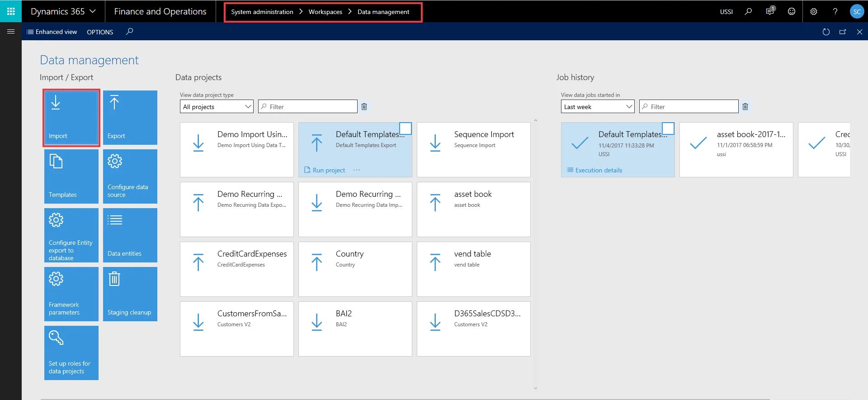
Task: Open Framework parameters tile
Action: tap(71, 294)
